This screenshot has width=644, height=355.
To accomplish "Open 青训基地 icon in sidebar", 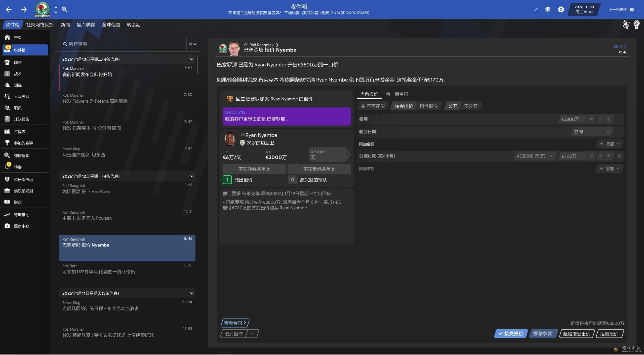I will (x=7, y=215).
